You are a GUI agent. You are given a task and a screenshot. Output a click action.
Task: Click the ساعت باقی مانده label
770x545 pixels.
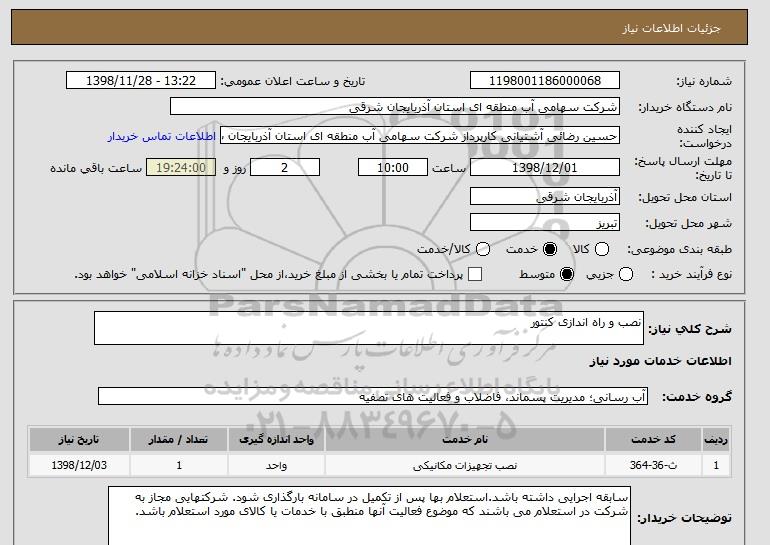point(96,168)
